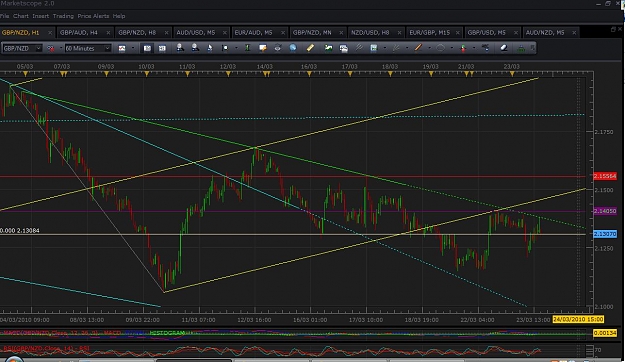Select the text label tool
Screen dimensions: 625x362
pyautogui.click(x=485, y=48)
